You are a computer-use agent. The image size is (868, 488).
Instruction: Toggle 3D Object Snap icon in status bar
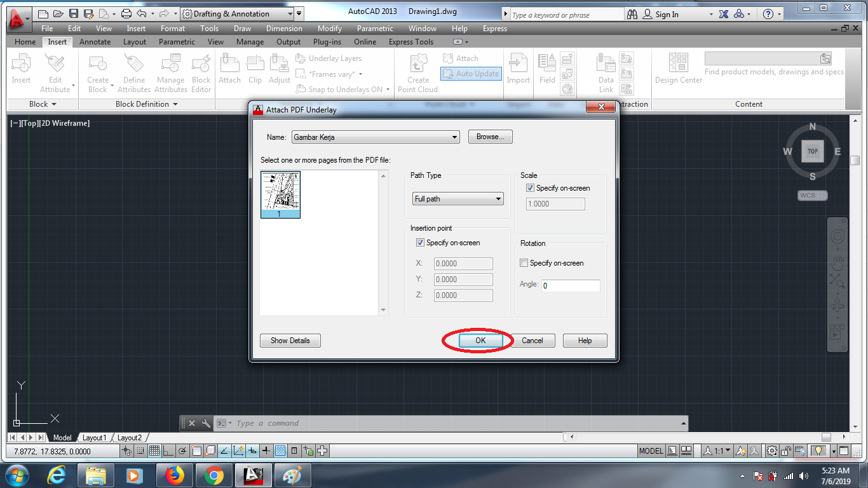(x=210, y=451)
